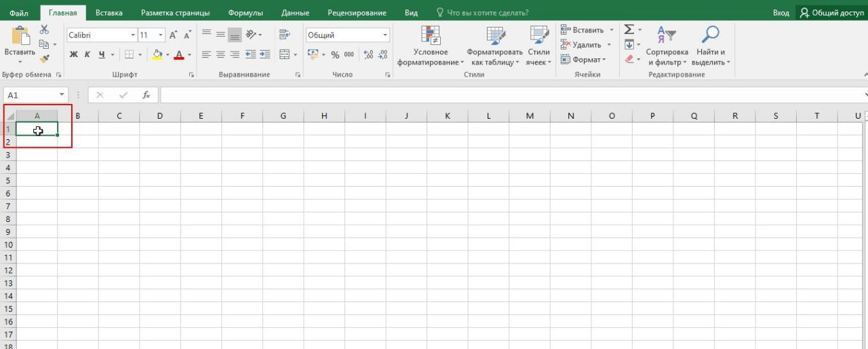The height and width of the screenshot is (349, 868).
Task: Increase the decimal places
Action: tap(368, 54)
